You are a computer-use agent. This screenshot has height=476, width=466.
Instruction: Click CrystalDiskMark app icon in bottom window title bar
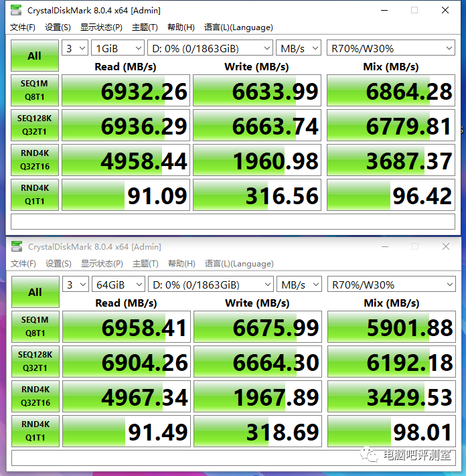[x=17, y=246]
